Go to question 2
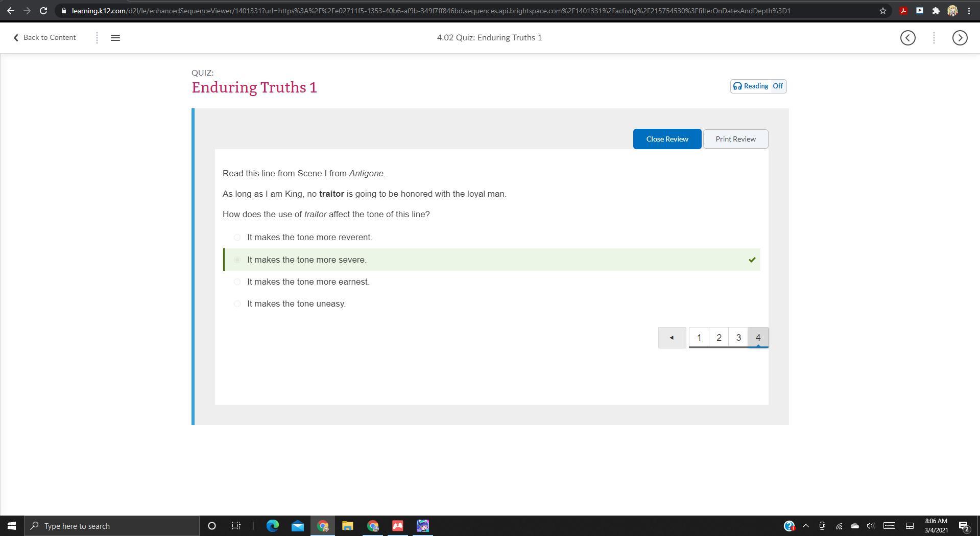The image size is (980, 536). coord(719,337)
